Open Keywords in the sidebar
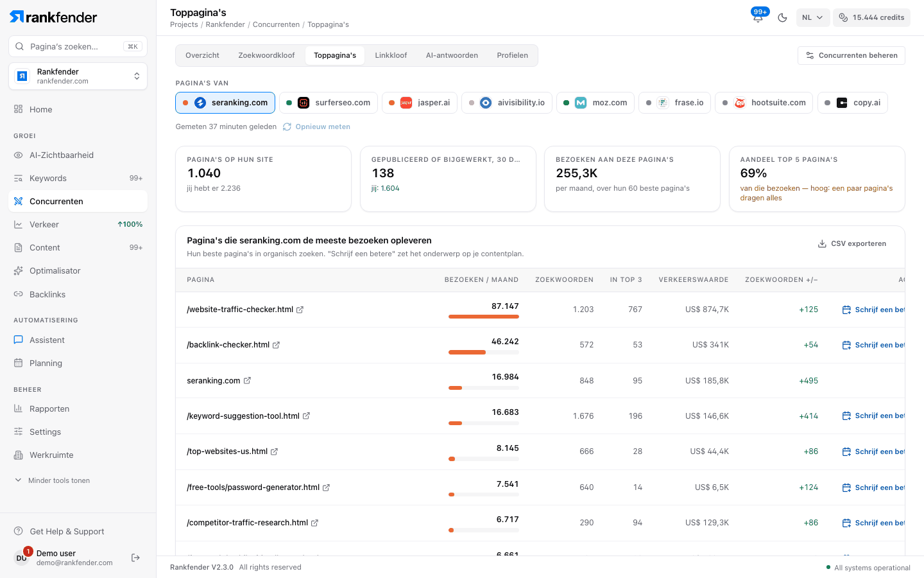 click(x=78, y=178)
